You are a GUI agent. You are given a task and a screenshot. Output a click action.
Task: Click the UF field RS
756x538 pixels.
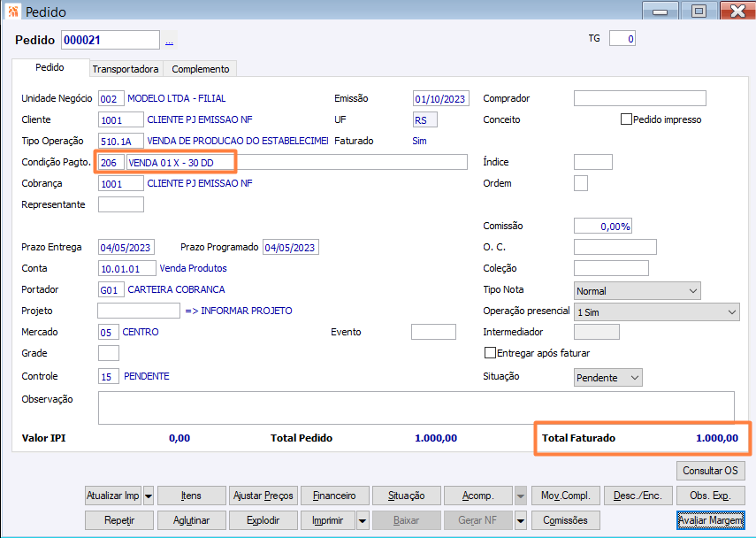click(425, 119)
